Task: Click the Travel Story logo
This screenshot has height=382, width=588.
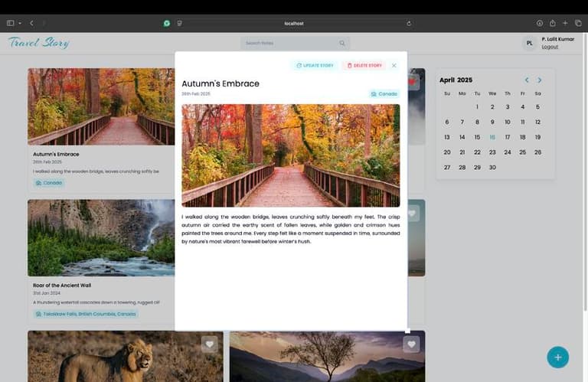Action: (38, 43)
